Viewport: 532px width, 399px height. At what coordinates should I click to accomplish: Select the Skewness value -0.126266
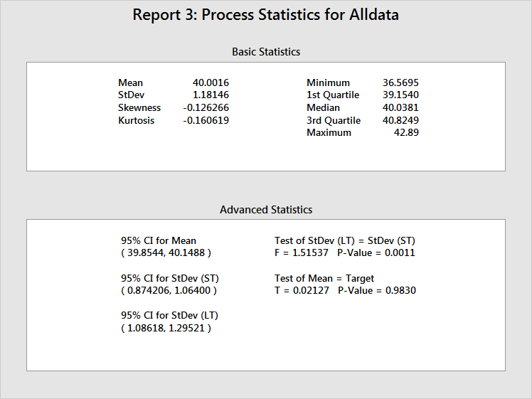[206, 108]
